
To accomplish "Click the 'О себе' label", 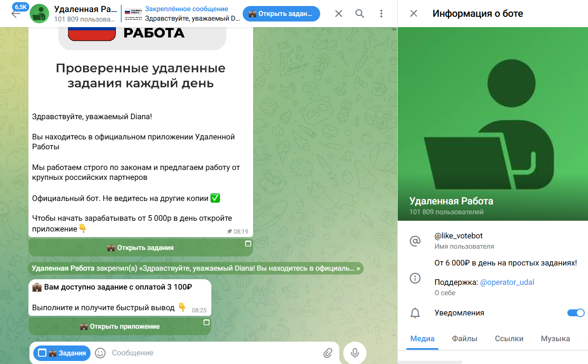I will (x=445, y=293).
